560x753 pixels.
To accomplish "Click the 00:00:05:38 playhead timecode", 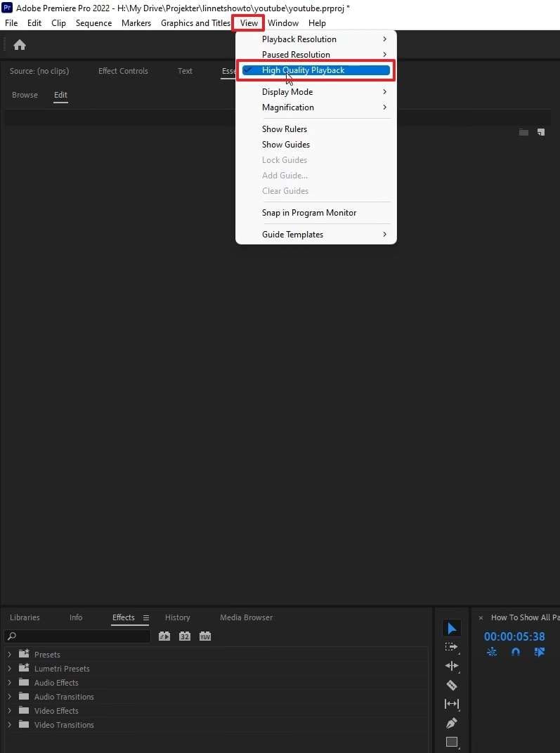I will (x=514, y=636).
